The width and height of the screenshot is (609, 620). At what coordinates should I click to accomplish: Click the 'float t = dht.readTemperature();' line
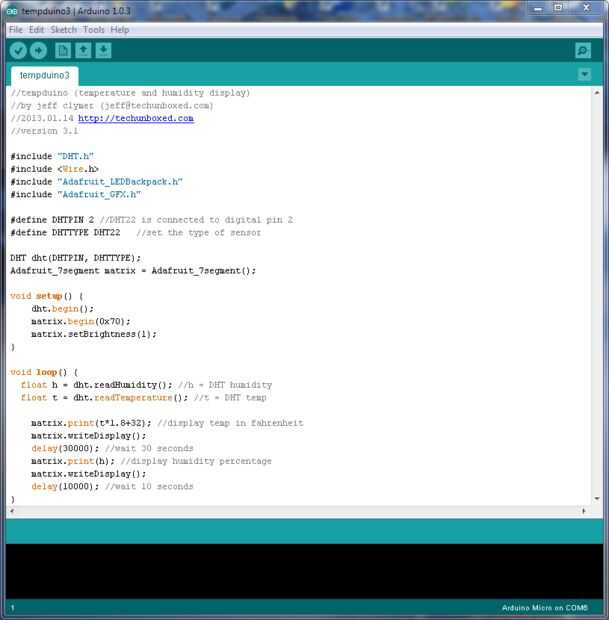144,397
